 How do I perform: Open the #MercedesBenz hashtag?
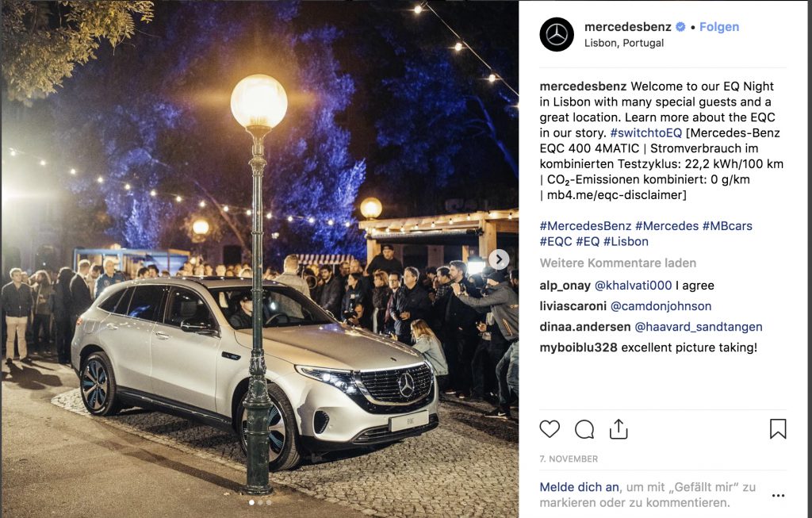click(x=585, y=226)
